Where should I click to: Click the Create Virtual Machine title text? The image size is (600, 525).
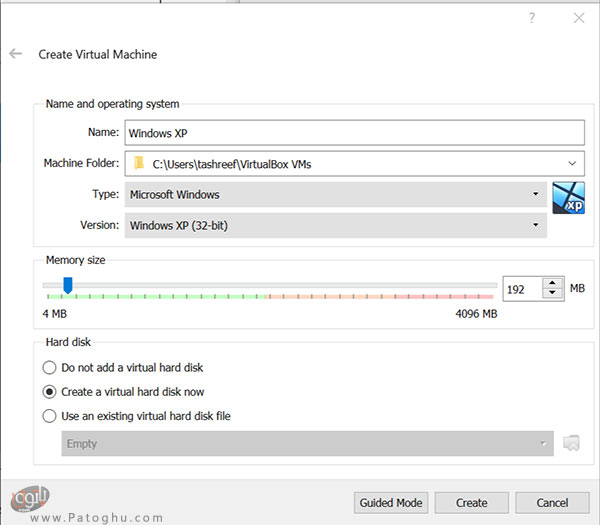pyautogui.click(x=98, y=54)
